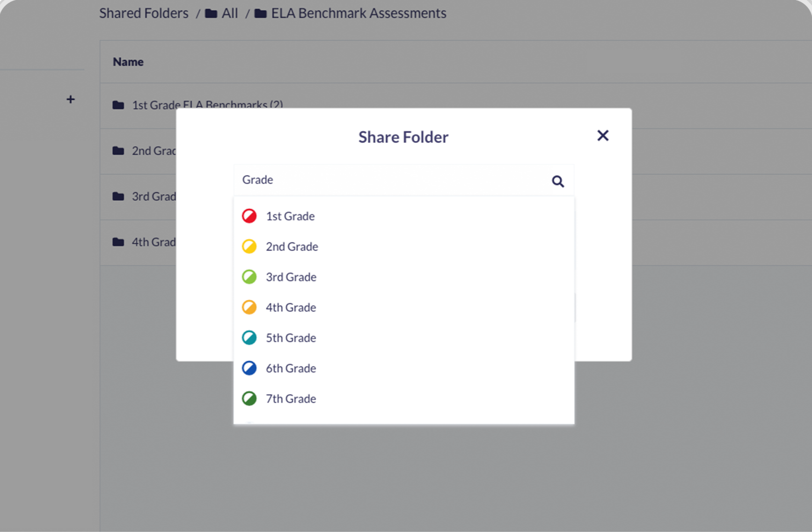
Task: Select the 5th Grade list option
Action: [x=291, y=338]
